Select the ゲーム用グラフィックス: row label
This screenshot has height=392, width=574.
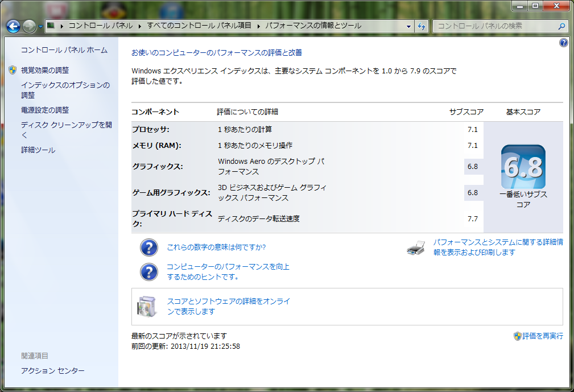click(x=171, y=193)
